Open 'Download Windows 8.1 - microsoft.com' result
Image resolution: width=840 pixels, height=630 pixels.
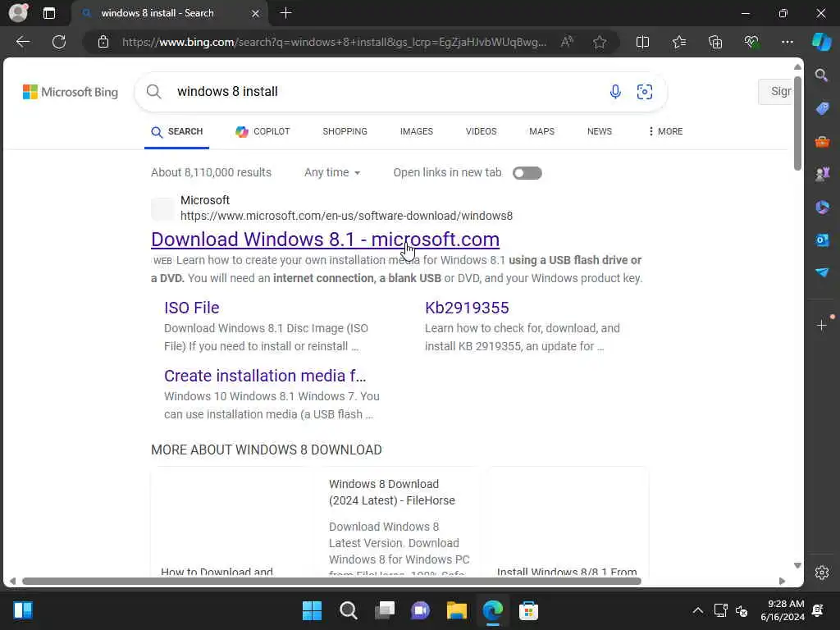click(x=325, y=240)
